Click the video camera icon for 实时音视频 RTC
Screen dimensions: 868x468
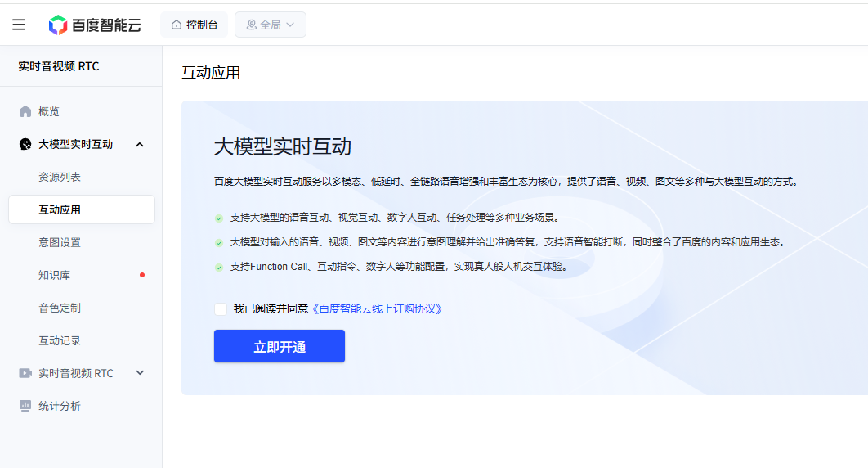tap(25, 373)
